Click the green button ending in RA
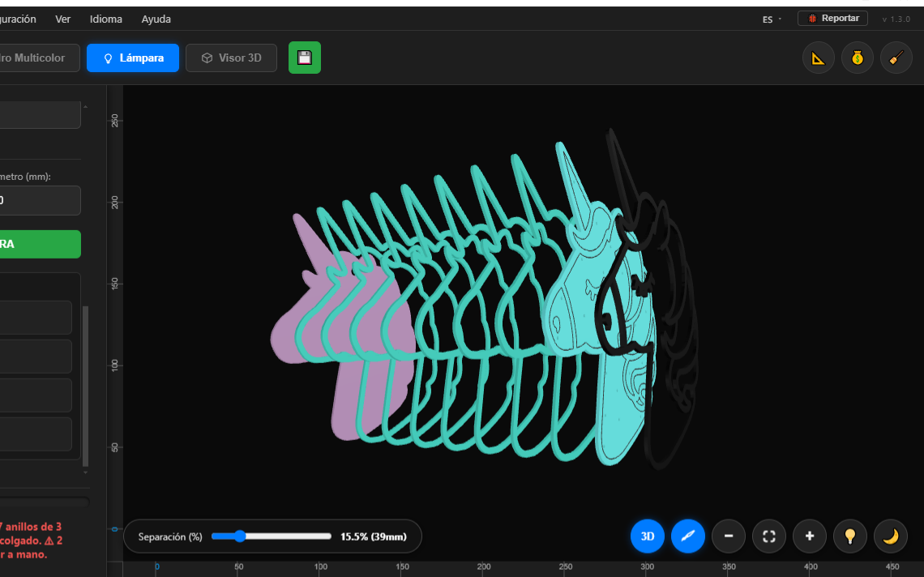 pos(40,244)
